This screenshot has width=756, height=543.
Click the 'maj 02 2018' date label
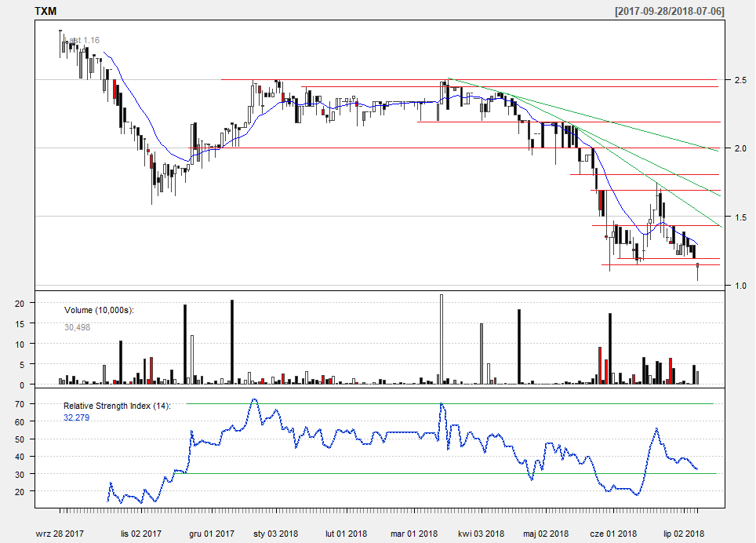(x=546, y=534)
